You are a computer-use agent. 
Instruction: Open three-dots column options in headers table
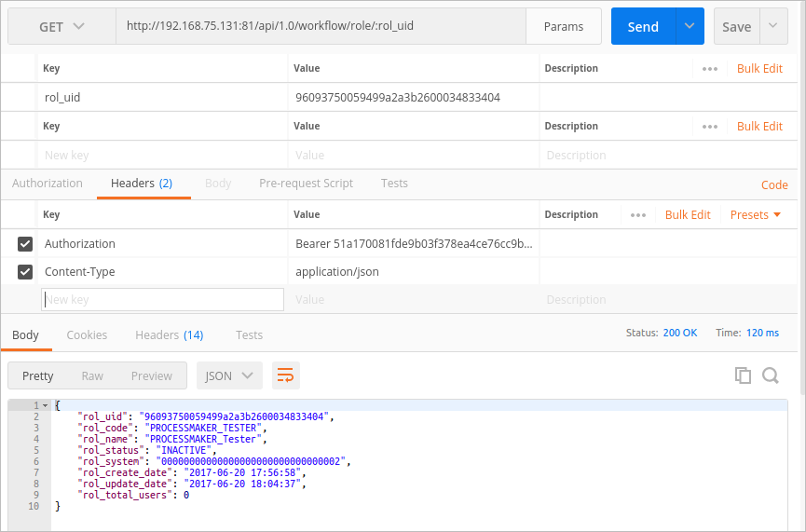coord(638,215)
